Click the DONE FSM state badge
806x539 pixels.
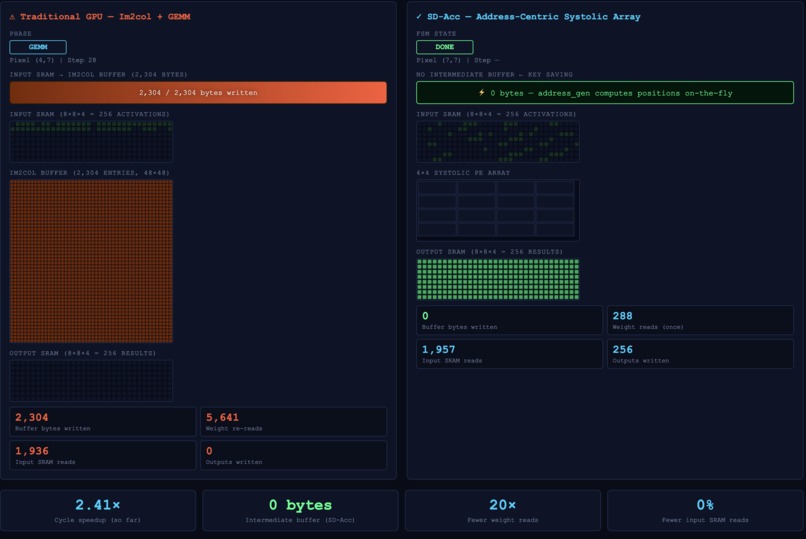click(445, 47)
